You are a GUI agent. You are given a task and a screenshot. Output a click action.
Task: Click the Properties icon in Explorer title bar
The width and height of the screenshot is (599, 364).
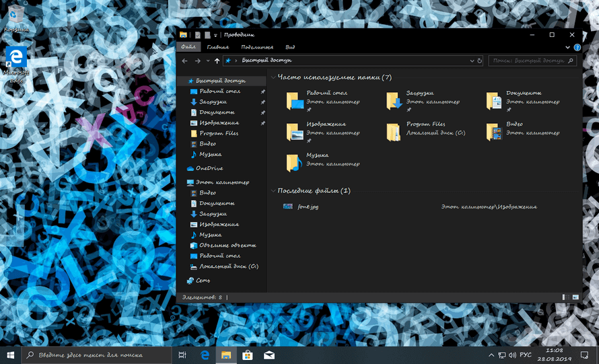(x=197, y=35)
